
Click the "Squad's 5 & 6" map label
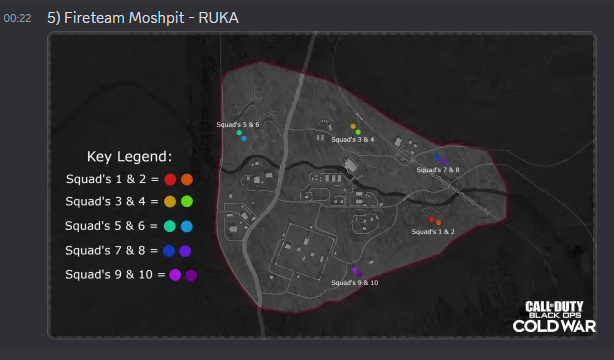(238, 125)
